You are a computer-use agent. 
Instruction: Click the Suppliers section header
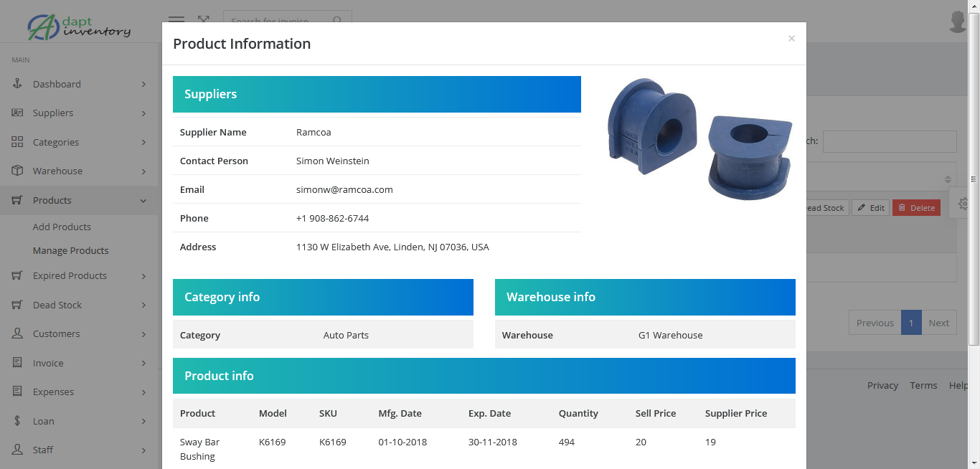pos(377,94)
